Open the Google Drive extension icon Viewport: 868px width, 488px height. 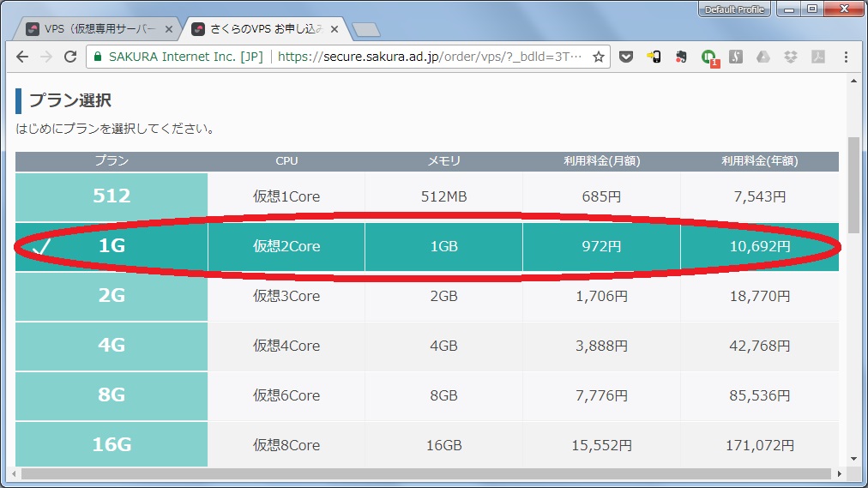point(763,57)
